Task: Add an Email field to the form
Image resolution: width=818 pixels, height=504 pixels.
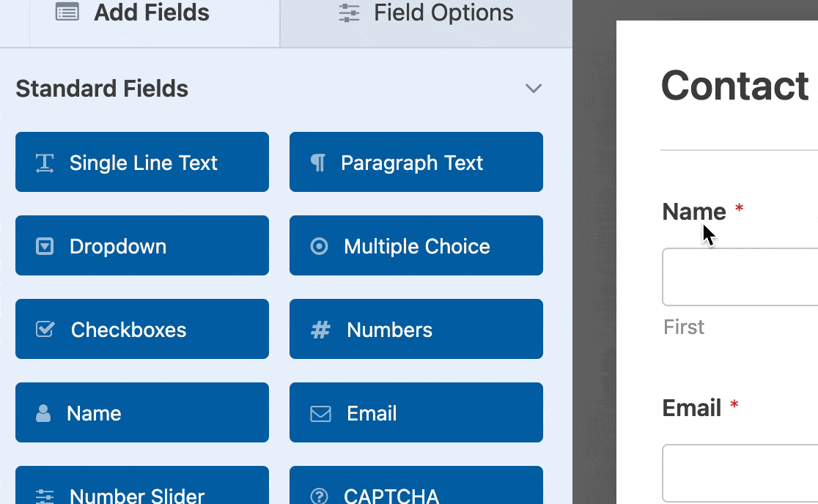Action: (x=416, y=412)
